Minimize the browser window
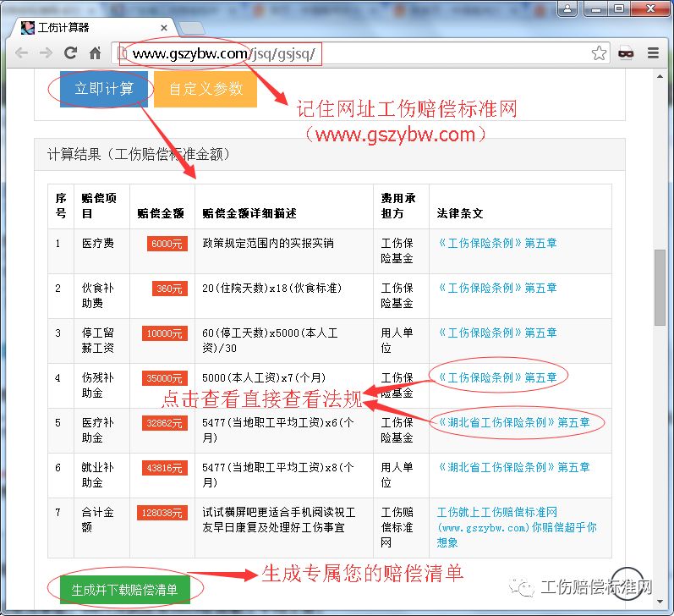The image size is (674, 616). pos(595,8)
